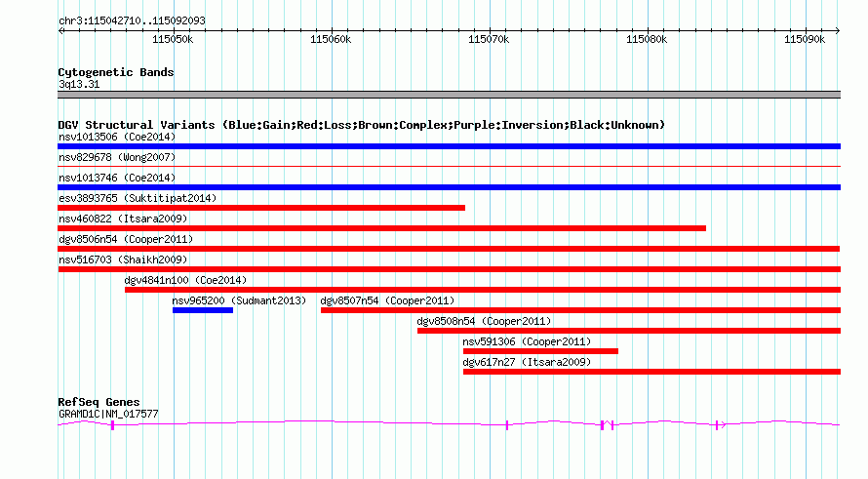Screen dimensions: 868x479
Task: Click the red bar of nsv516703
Action: (450, 269)
